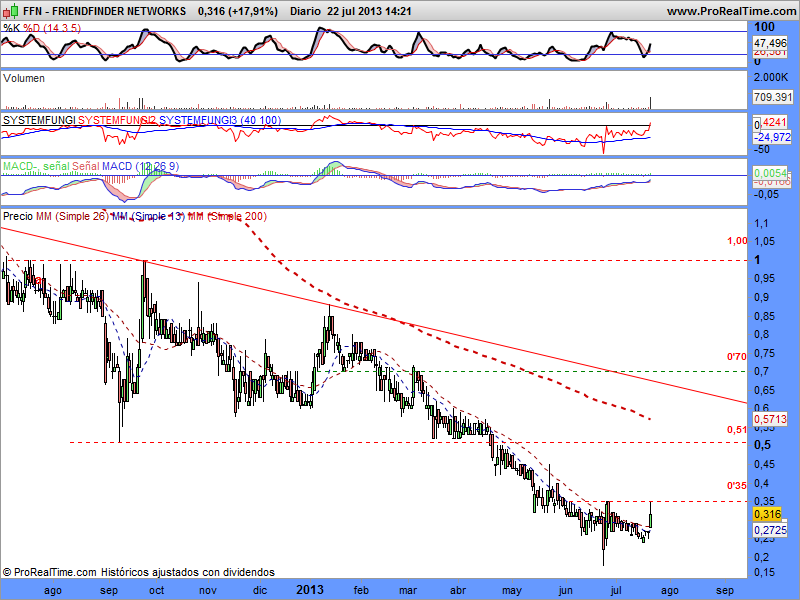Select the MM (Simple 13) moving average label
This screenshot has height=600, width=800.
click(x=148, y=216)
